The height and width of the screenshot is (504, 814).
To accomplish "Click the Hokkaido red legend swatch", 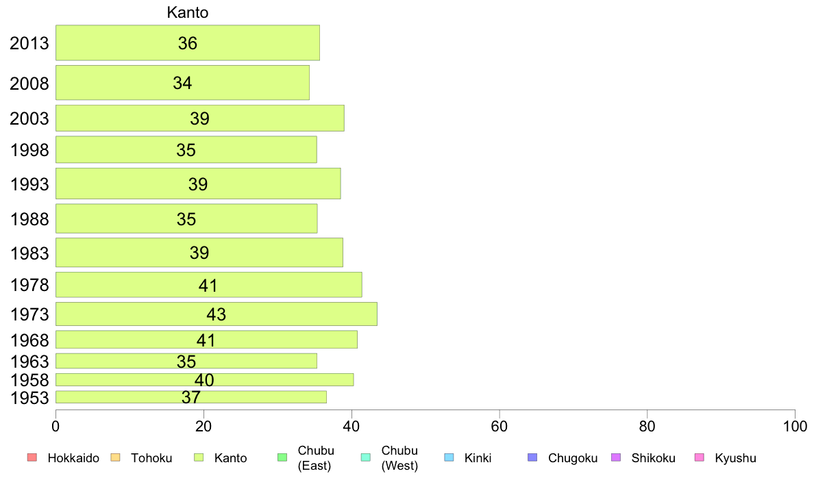I will point(32,457).
